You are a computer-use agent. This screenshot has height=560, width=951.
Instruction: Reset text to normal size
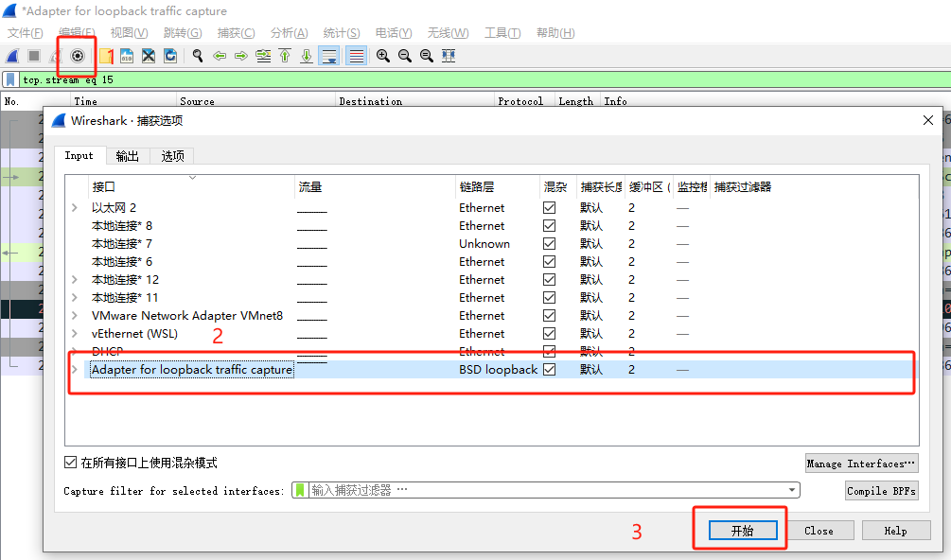(x=427, y=57)
